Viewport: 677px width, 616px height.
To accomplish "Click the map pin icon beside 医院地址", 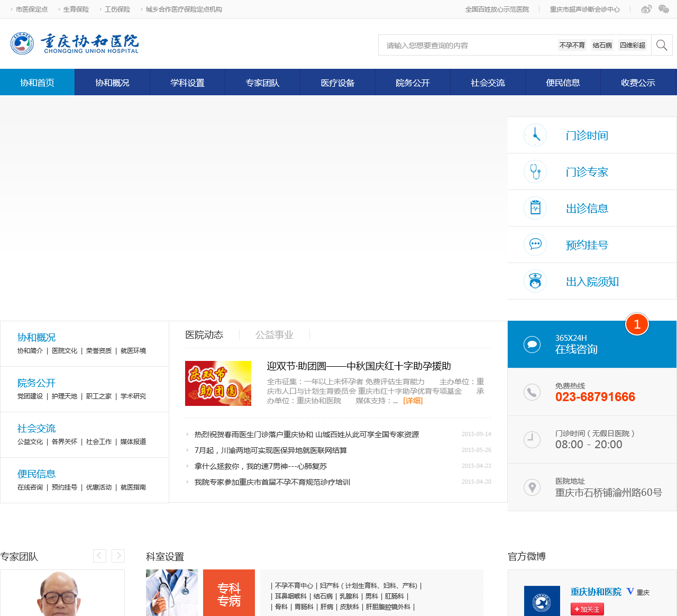I will pyautogui.click(x=532, y=487).
